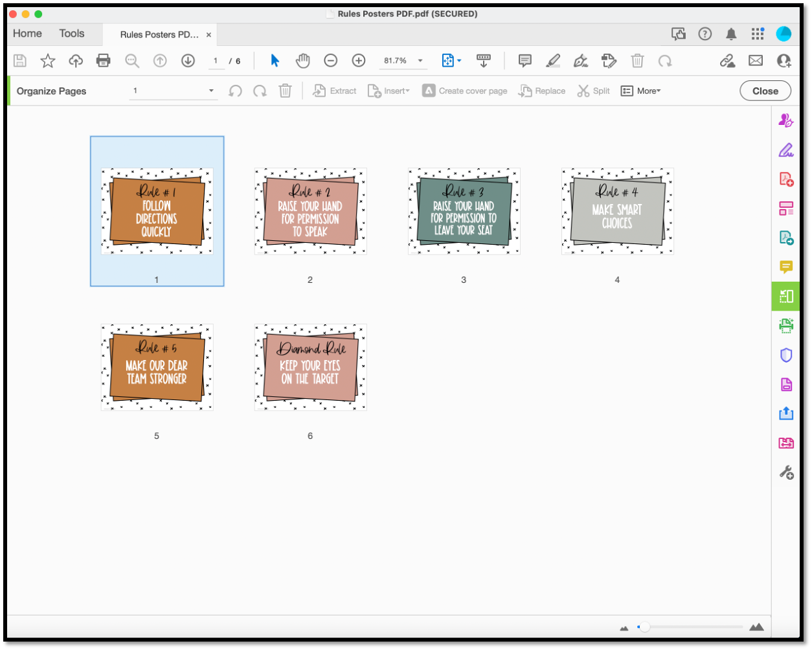This screenshot has width=812, height=650.
Task: Click the account profile avatar
Action: click(x=784, y=34)
